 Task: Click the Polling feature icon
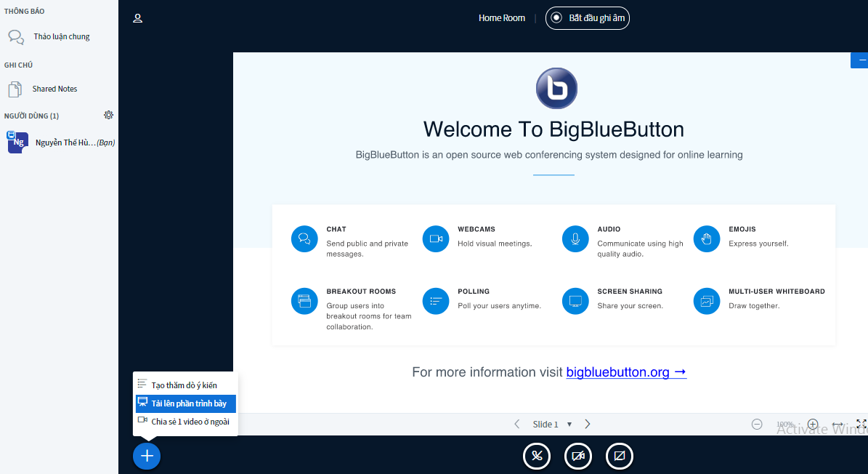[436, 301]
